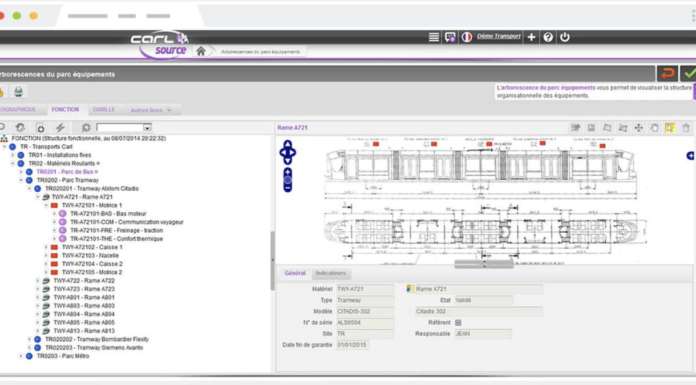Click the printer icon in toolbar
696x385 pixels.
coord(18,92)
